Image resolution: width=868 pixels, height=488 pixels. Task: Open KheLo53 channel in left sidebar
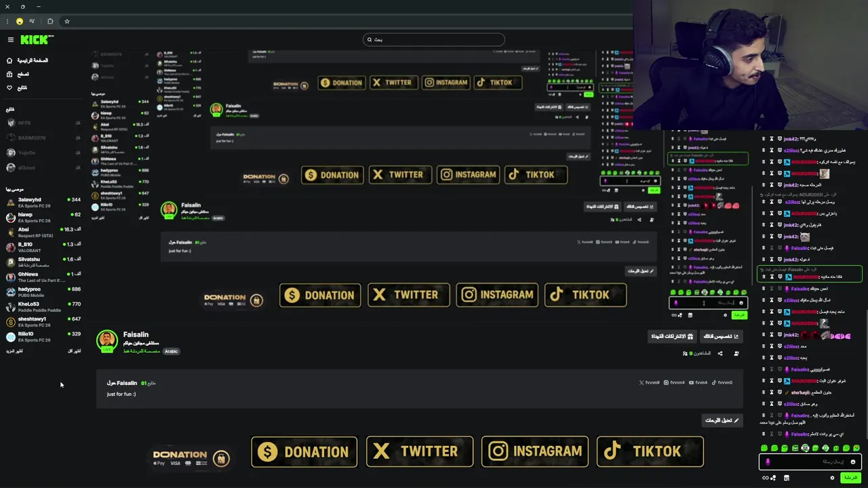(43, 307)
